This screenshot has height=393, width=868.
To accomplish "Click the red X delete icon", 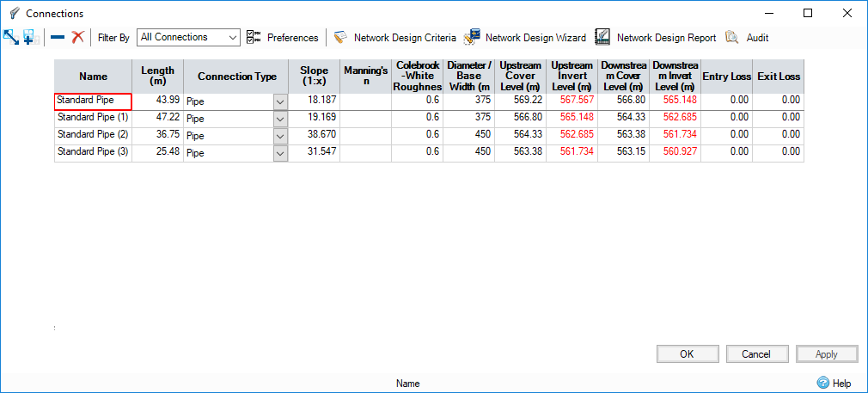I will click(77, 37).
